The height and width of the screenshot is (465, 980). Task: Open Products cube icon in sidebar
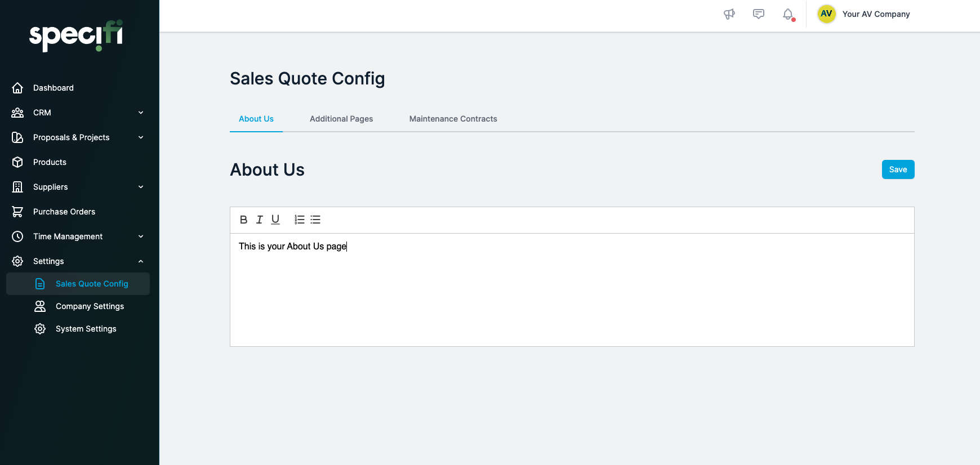(17, 162)
